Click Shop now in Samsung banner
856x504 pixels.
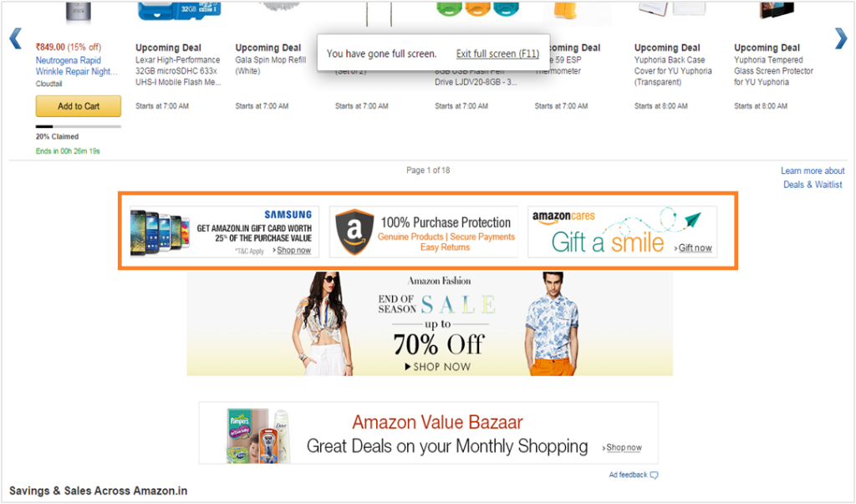tap(293, 250)
